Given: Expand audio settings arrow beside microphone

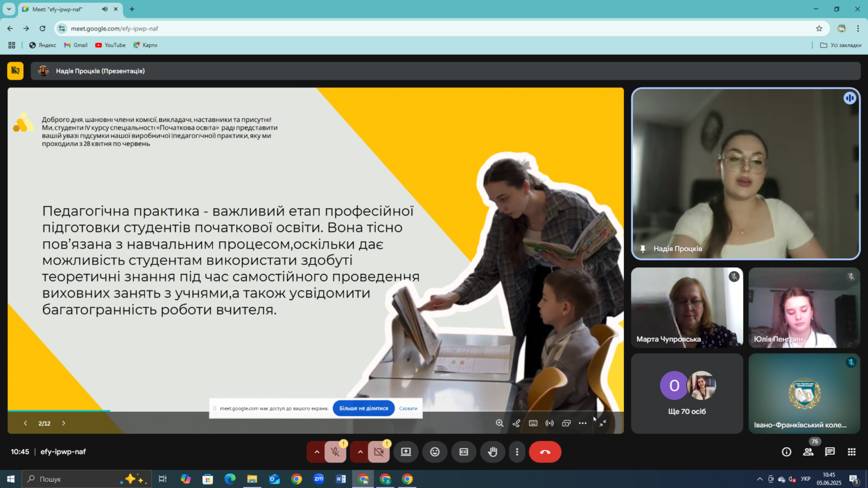Looking at the screenshot, I should pos(316,452).
